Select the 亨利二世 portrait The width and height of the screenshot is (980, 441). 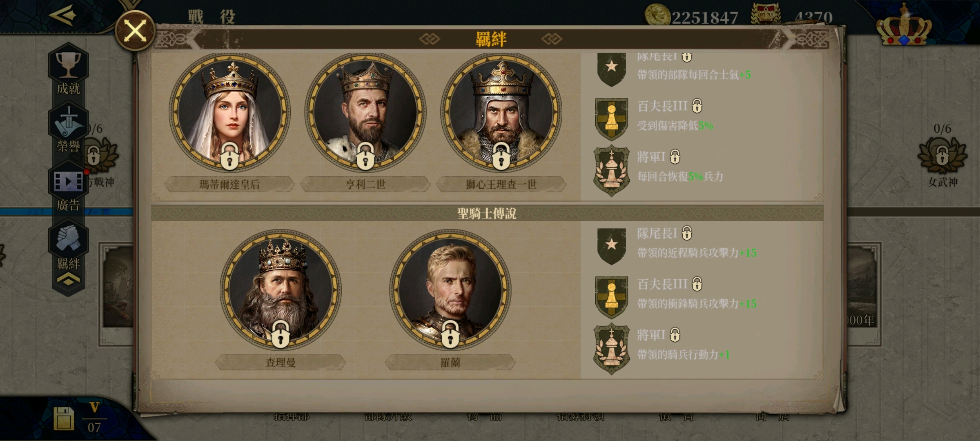(365, 112)
